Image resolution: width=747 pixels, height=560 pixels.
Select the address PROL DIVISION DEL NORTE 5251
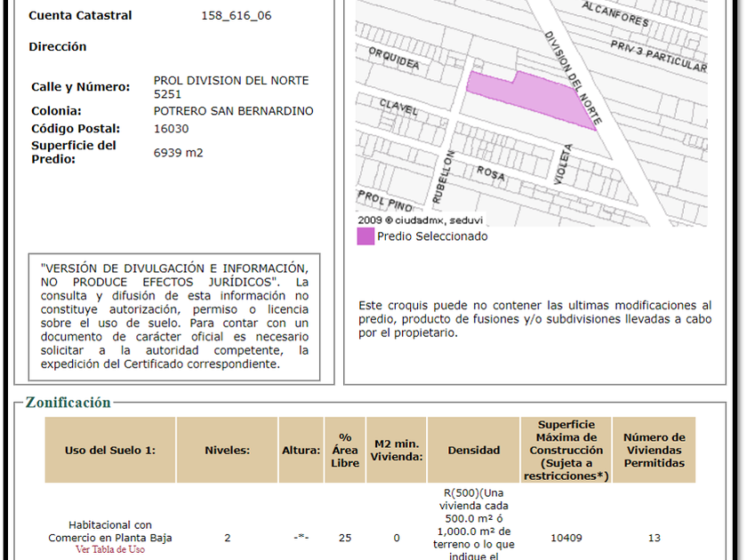pyautogui.click(x=231, y=87)
